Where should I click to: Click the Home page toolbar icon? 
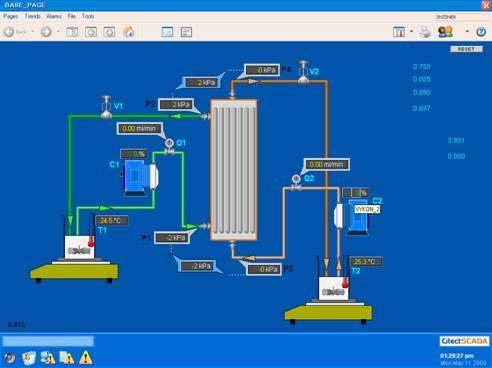pyautogui.click(x=129, y=32)
